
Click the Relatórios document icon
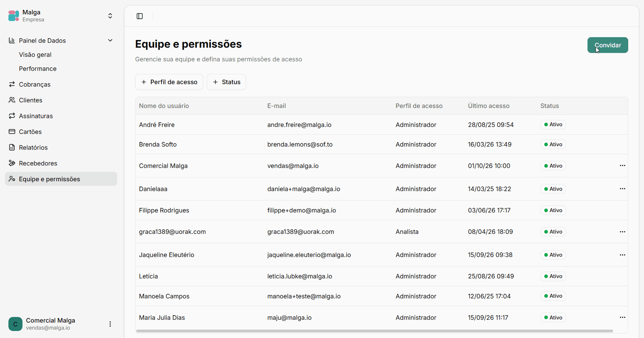(x=12, y=147)
